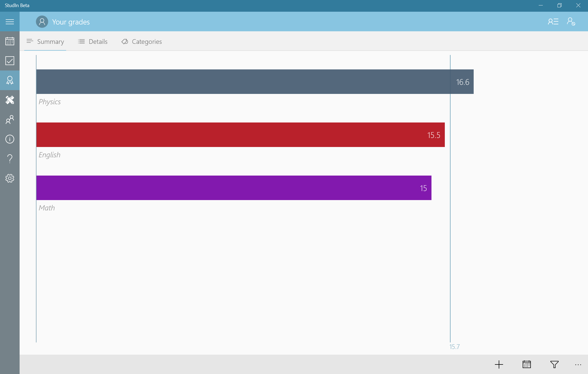The image size is (588, 374).
Task: Open the filter funnel in the bottom bar
Action: 554,364
